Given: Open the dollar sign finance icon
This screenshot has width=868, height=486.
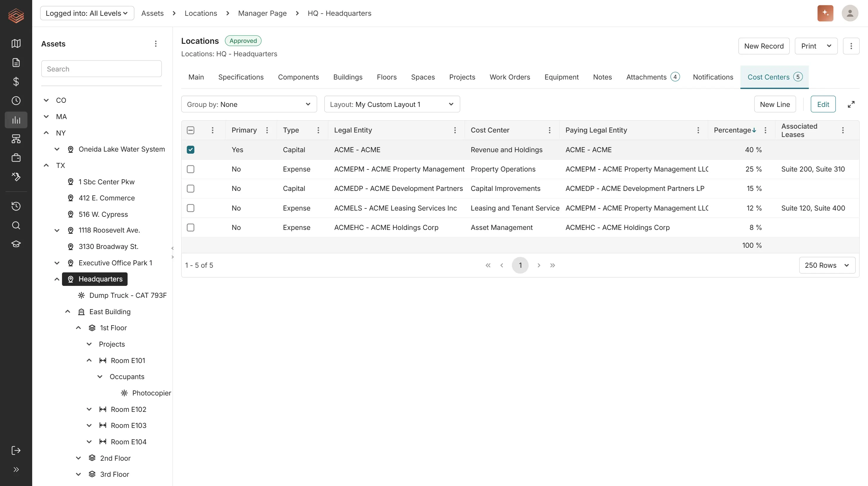Looking at the screenshot, I should (x=16, y=82).
